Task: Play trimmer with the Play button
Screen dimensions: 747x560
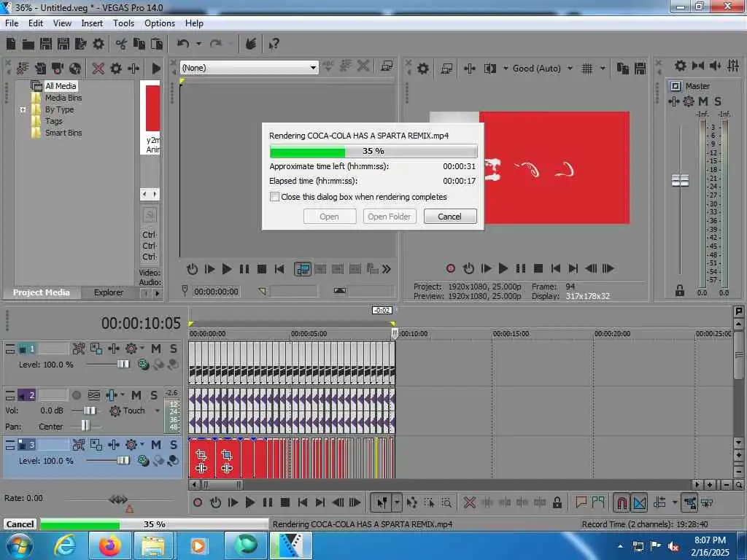Action: pyautogui.click(x=227, y=269)
